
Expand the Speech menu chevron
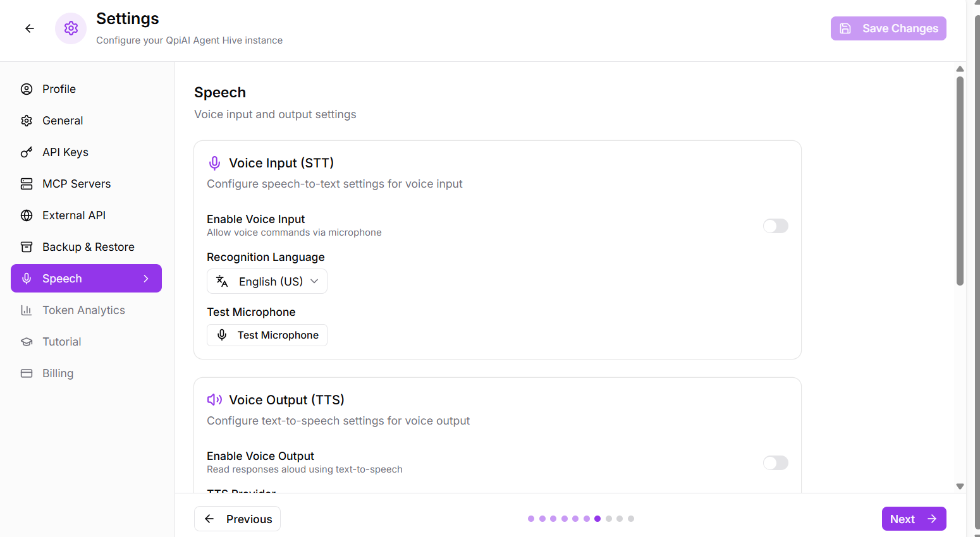click(146, 279)
